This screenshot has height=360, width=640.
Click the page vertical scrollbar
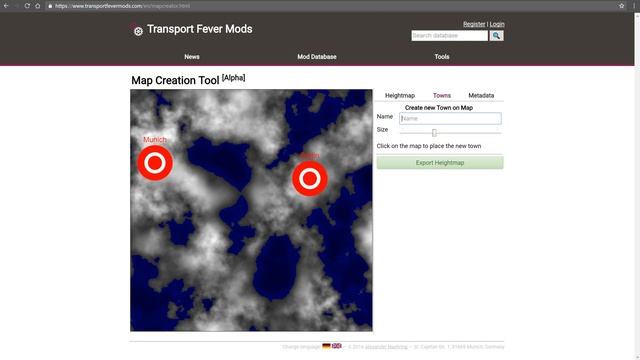637,186
